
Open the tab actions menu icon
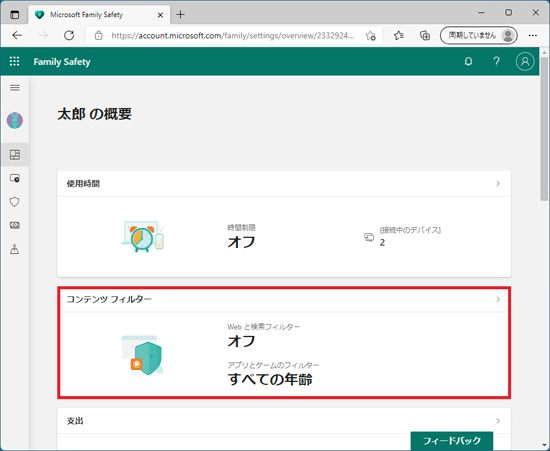pyautogui.click(x=15, y=15)
